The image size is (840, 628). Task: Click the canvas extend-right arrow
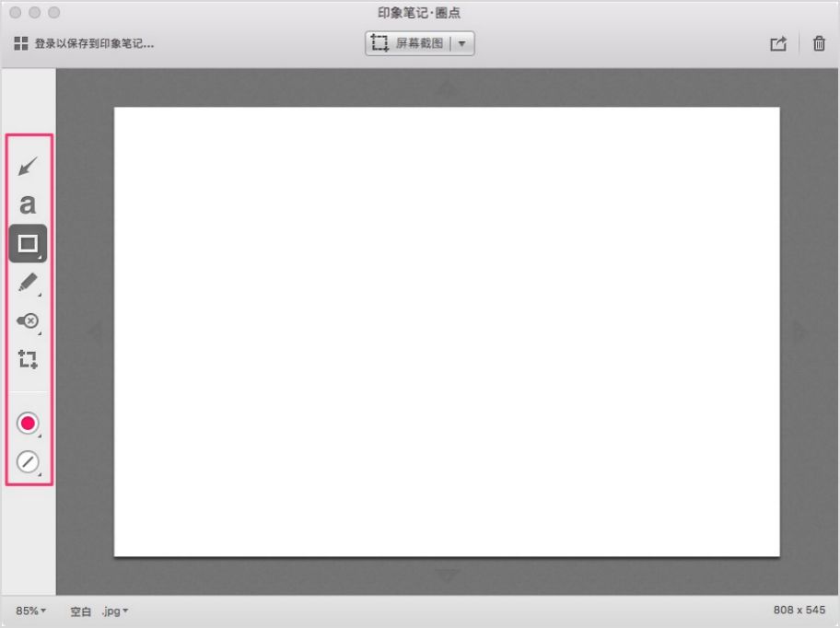click(799, 331)
